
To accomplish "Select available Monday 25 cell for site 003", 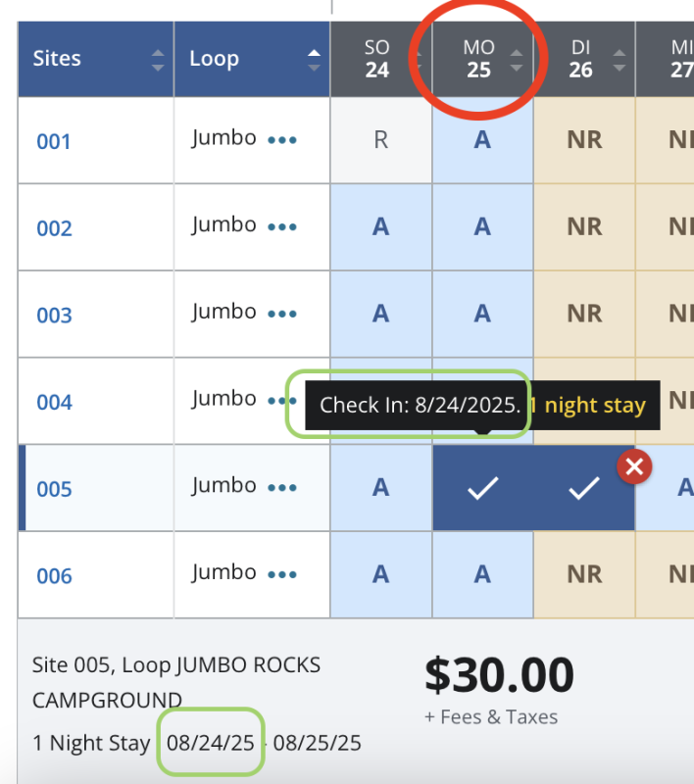I will click(482, 315).
